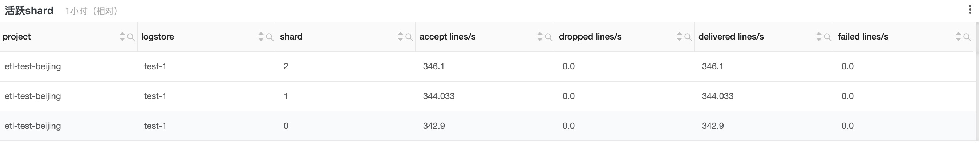The height and width of the screenshot is (148, 980).
Task: Open search filter for delivered lines/s column
Action: click(x=827, y=37)
